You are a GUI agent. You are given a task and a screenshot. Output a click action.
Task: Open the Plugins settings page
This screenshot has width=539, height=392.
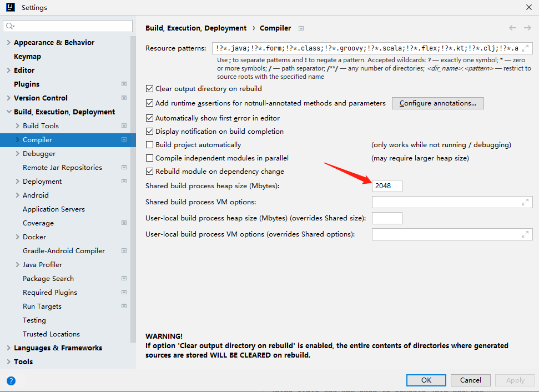[27, 84]
